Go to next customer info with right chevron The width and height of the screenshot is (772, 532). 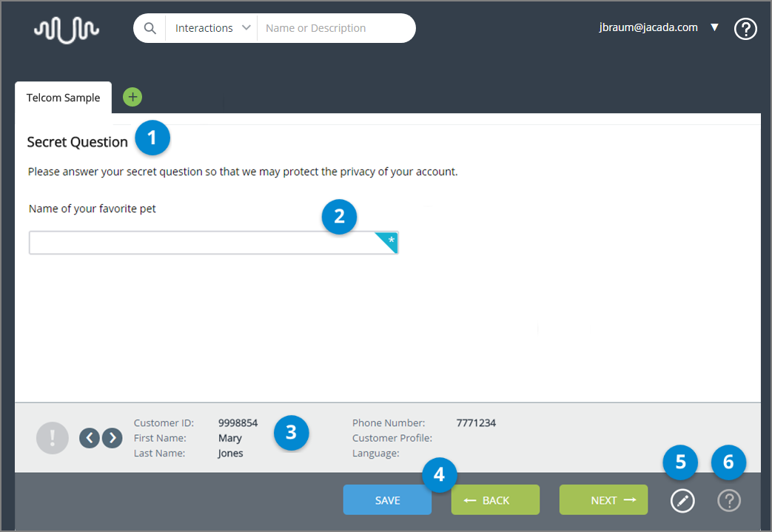[113, 437]
